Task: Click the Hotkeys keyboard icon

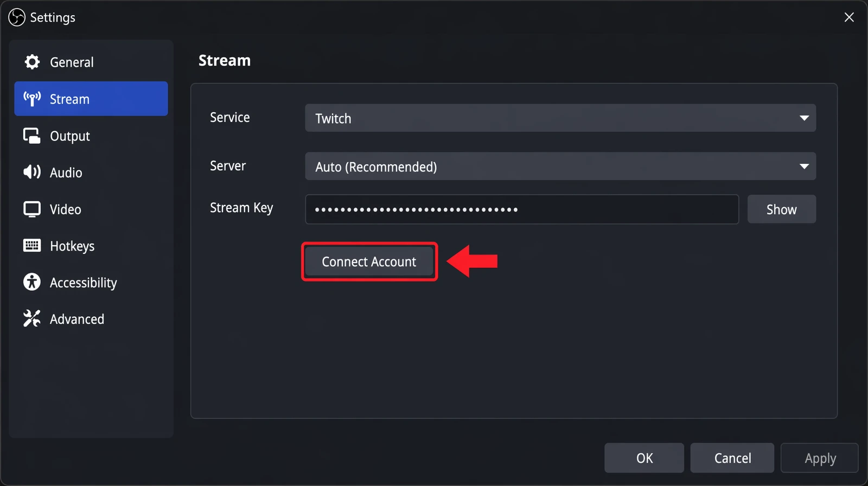Action: point(31,246)
